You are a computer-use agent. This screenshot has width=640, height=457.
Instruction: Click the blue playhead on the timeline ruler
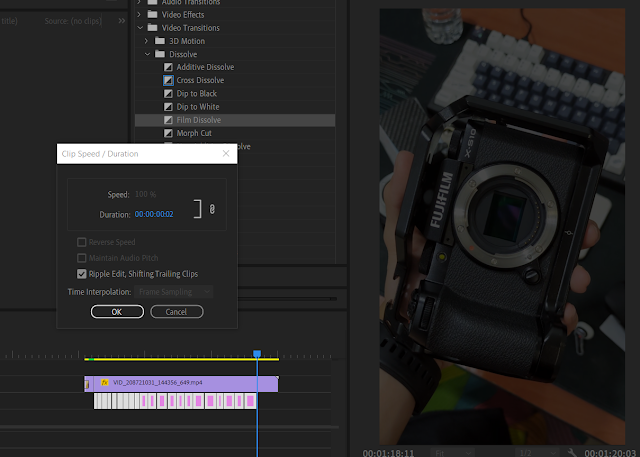point(257,354)
